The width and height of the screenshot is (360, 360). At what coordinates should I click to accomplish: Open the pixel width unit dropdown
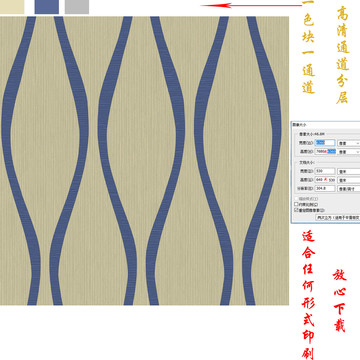[x=349, y=143]
